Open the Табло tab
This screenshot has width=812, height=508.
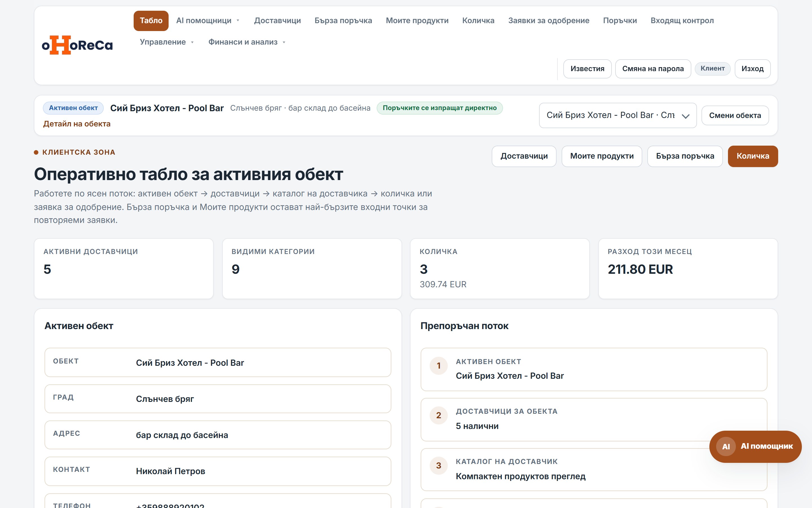(x=151, y=21)
